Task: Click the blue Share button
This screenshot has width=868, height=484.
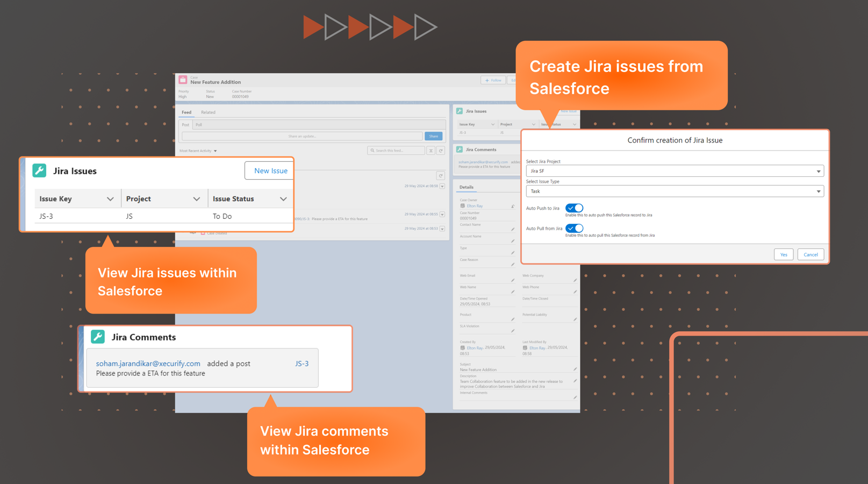Action: [x=434, y=137]
